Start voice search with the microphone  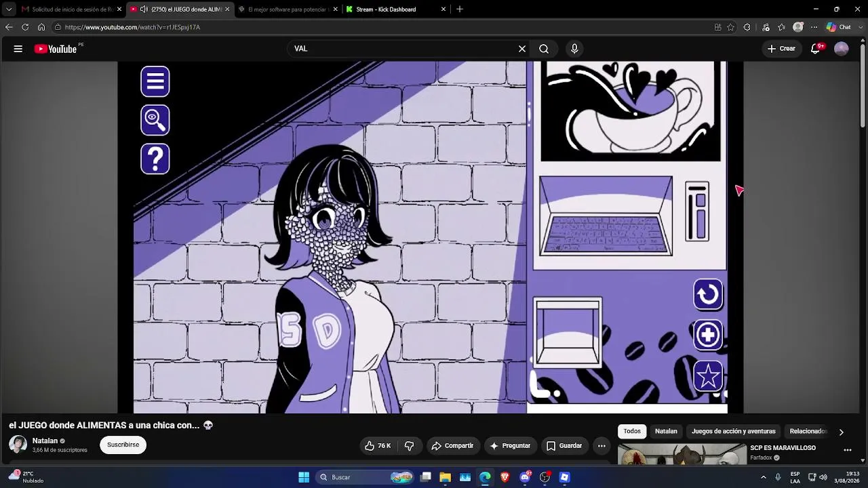[x=574, y=49]
